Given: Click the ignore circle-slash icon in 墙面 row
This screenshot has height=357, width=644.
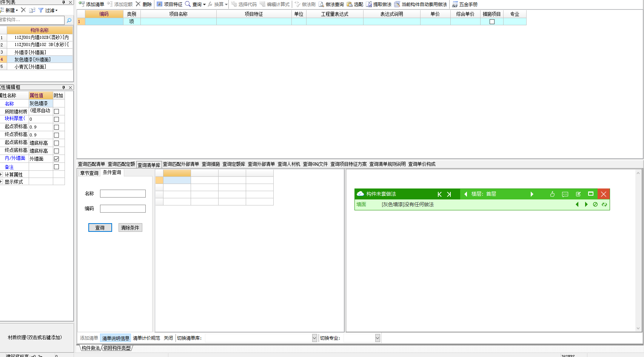Looking at the screenshot, I should [595, 204].
